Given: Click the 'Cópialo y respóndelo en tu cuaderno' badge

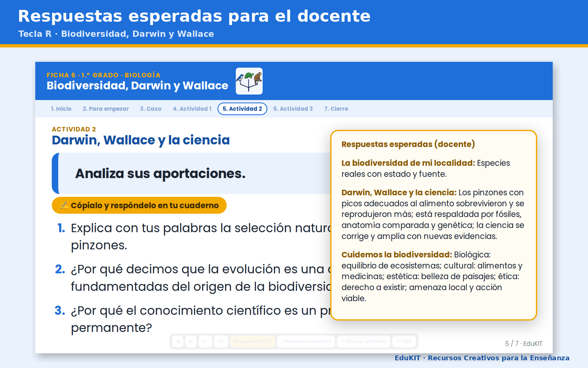Looking at the screenshot, I should 139,205.
